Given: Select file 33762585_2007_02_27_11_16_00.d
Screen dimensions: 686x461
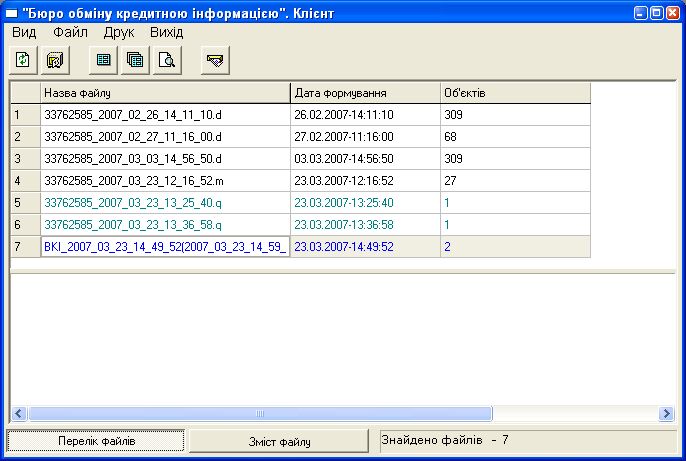Looking at the screenshot, I should pyautogui.click(x=165, y=137).
